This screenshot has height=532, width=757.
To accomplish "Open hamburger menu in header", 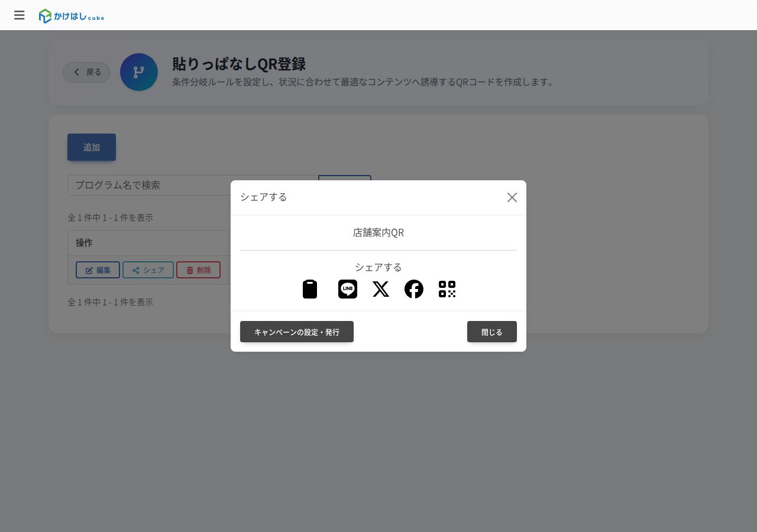I will 20,15.
